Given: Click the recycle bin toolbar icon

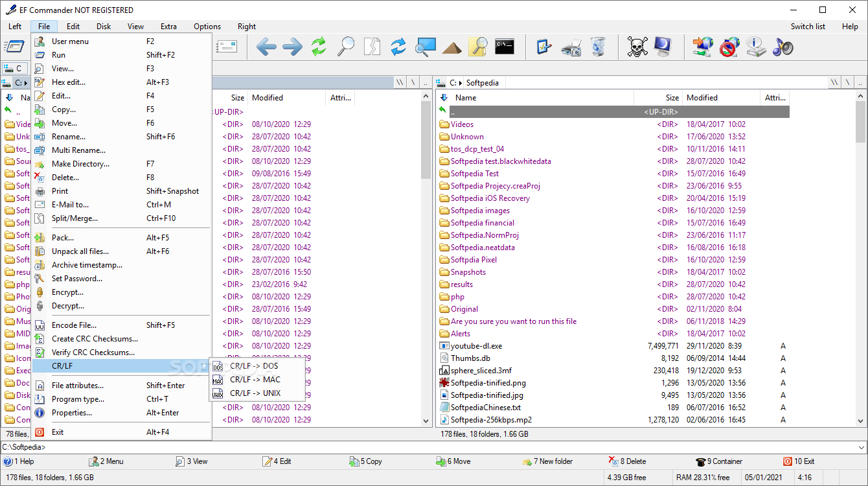Looking at the screenshot, I should (x=599, y=47).
